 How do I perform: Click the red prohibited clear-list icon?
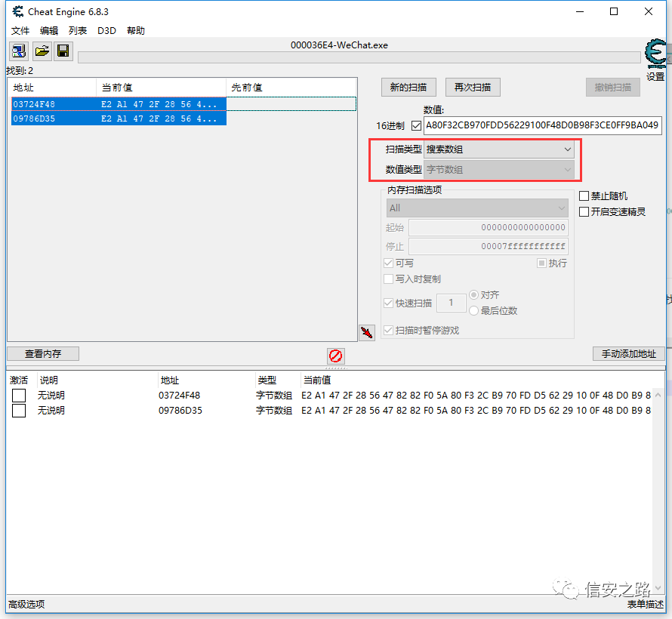click(335, 356)
